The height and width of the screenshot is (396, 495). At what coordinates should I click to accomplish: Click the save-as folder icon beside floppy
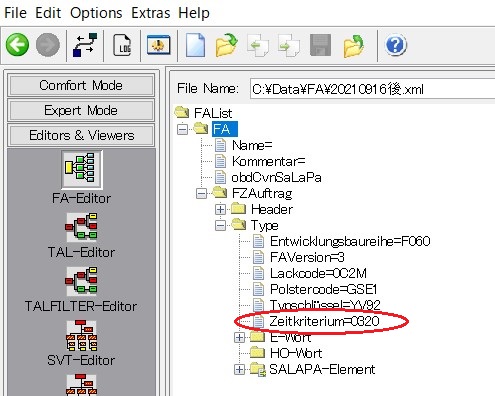click(x=354, y=45)
